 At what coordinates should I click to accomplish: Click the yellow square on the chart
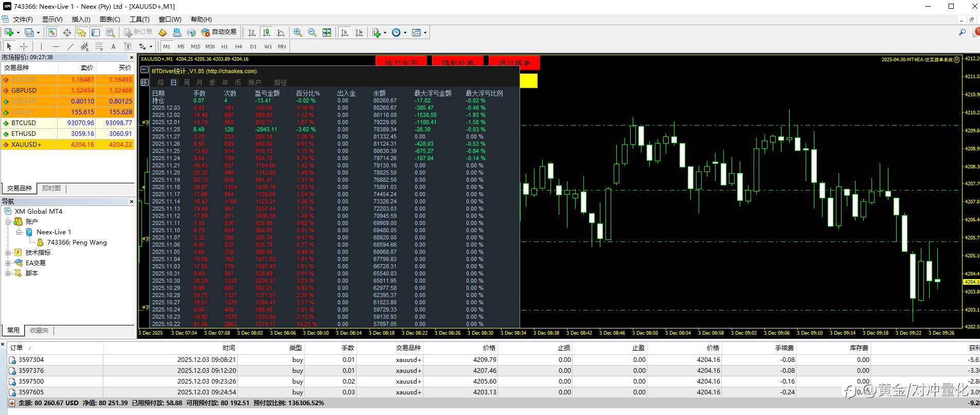point(528,81)
